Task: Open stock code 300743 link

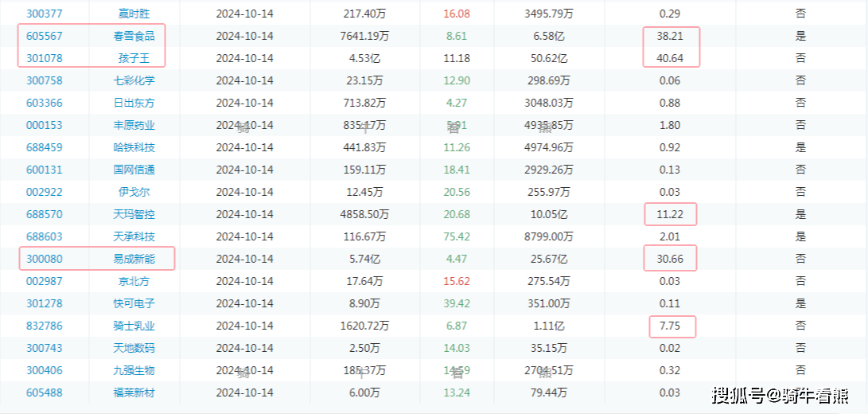Action: click(45, 348)
